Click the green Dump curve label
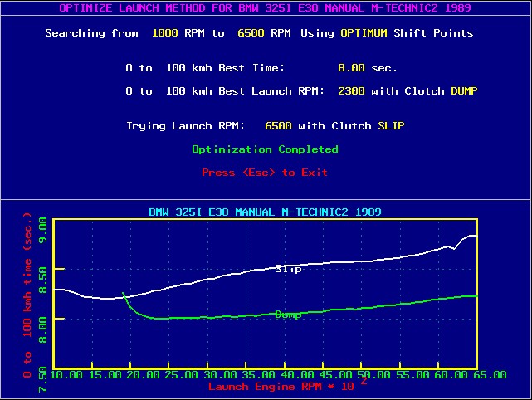532x400 pixels. click(x=288, y=315)
